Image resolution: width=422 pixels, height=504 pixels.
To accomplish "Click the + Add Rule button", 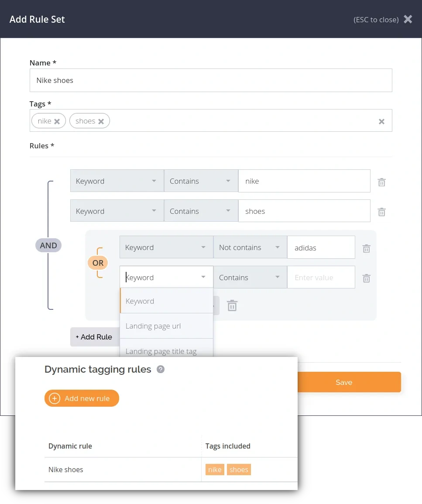I will (x=94, y=336).
